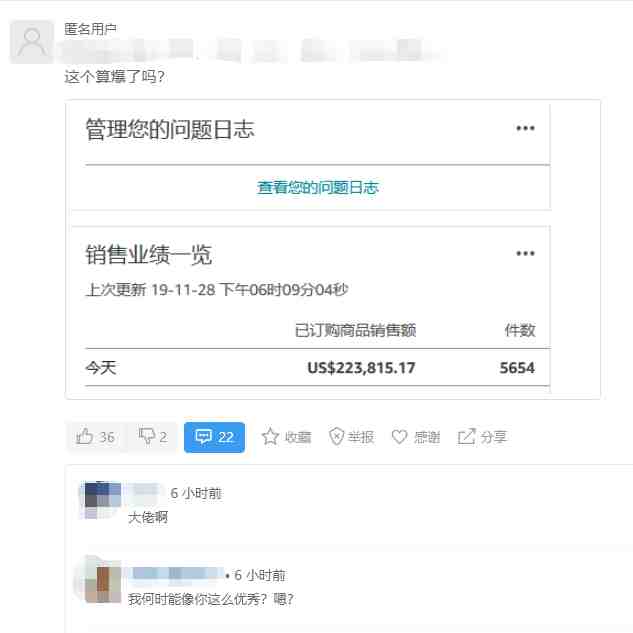Click the 件数 column header
The image size is (633, 633).
tap(520, 330)
